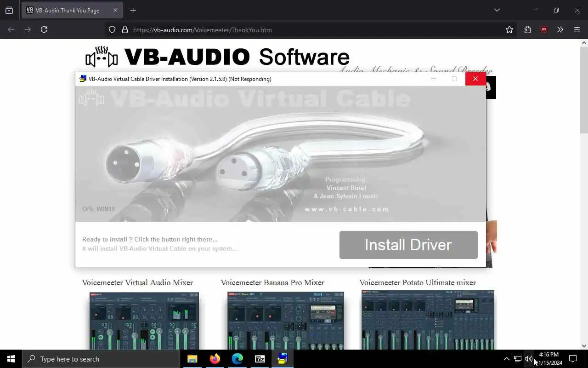This screenshot has width=588, height=368.
Task: Open the Windows Start menu
Action: tap(11, 359)
